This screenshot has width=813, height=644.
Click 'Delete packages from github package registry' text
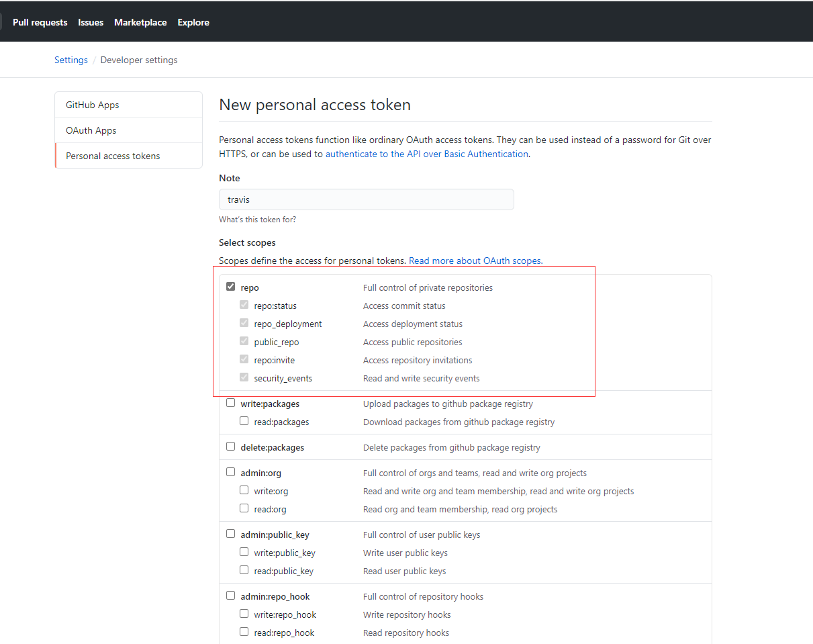click(x=452, y=447)
